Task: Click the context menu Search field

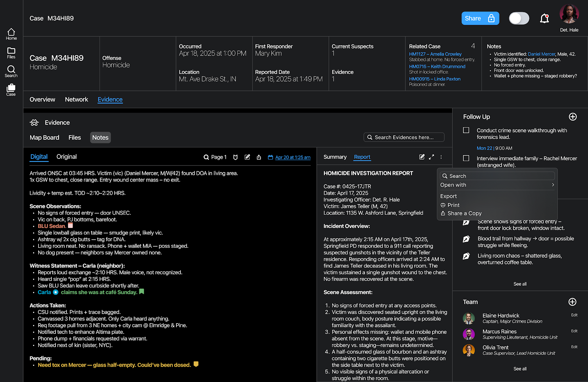Action: (x=498, y=176)
